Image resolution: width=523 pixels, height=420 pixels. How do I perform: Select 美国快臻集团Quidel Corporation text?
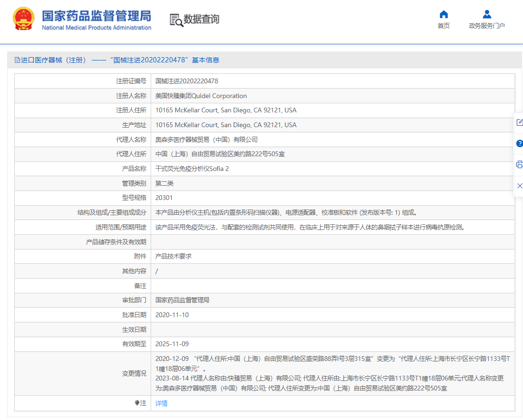point(201,96)
